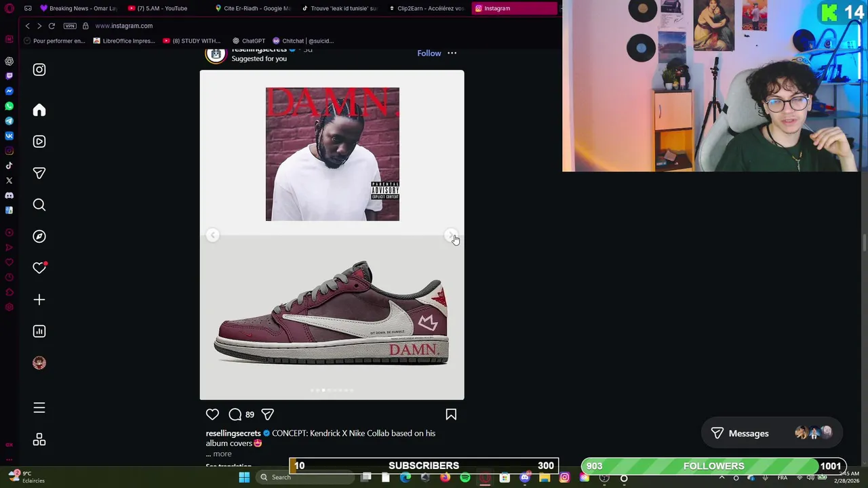Open ChatGPT icon in browser sidebar
This screenshot has height=488, width=868.
(9, 61)
